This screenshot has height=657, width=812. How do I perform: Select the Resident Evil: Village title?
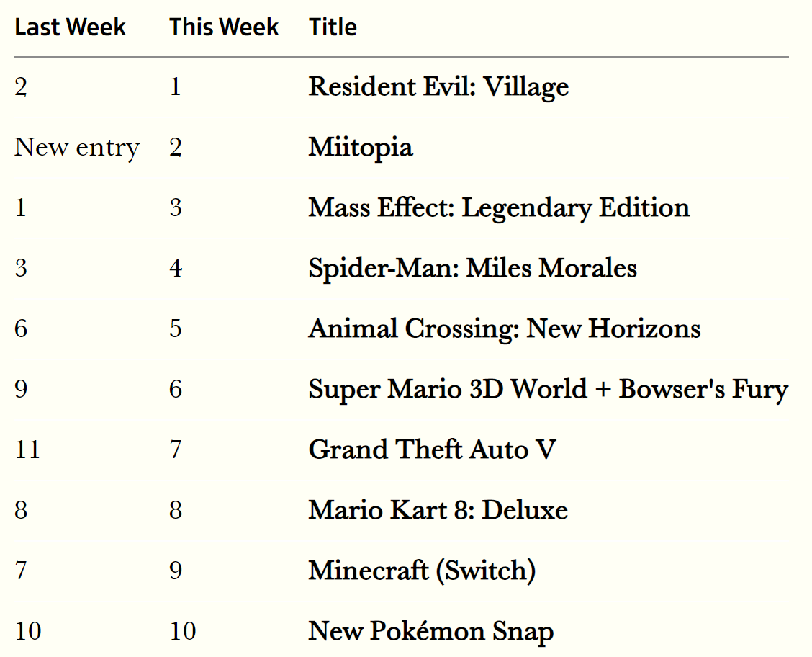tap(438, 86)
